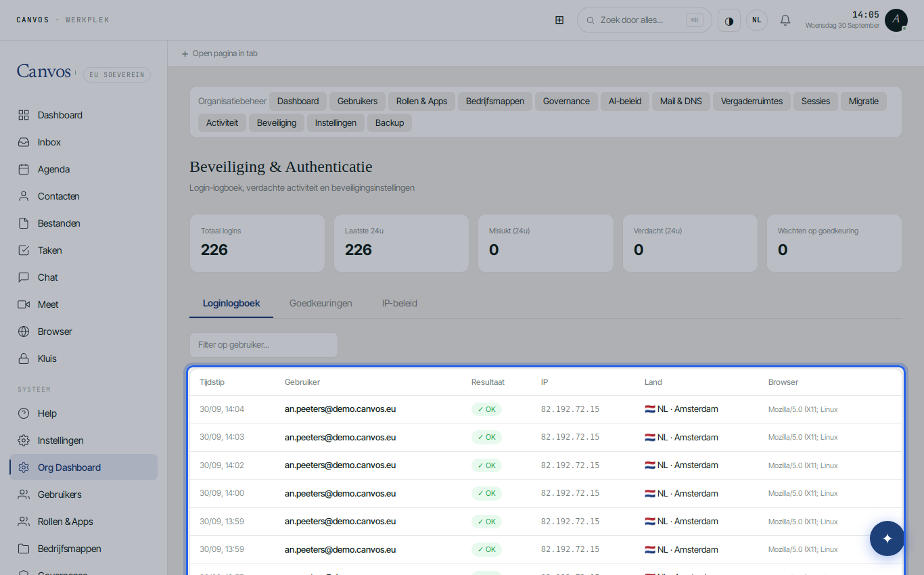Click the 'Wachten op goedkeuring' stat card
924x575 pixels.
tap(834, 244)
